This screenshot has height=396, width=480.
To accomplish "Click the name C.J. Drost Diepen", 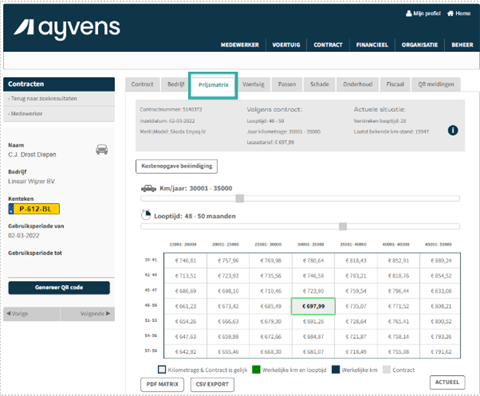I will (32, 155).
